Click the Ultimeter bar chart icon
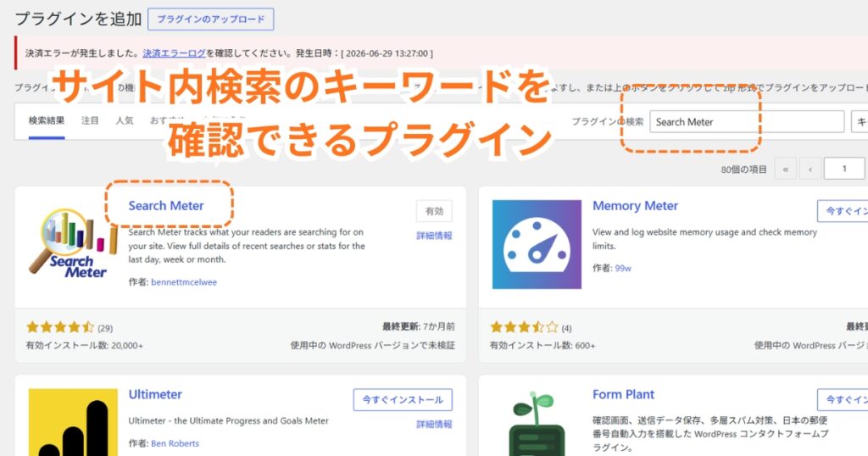Screen dimensions: 868x456 pos(73,422)
